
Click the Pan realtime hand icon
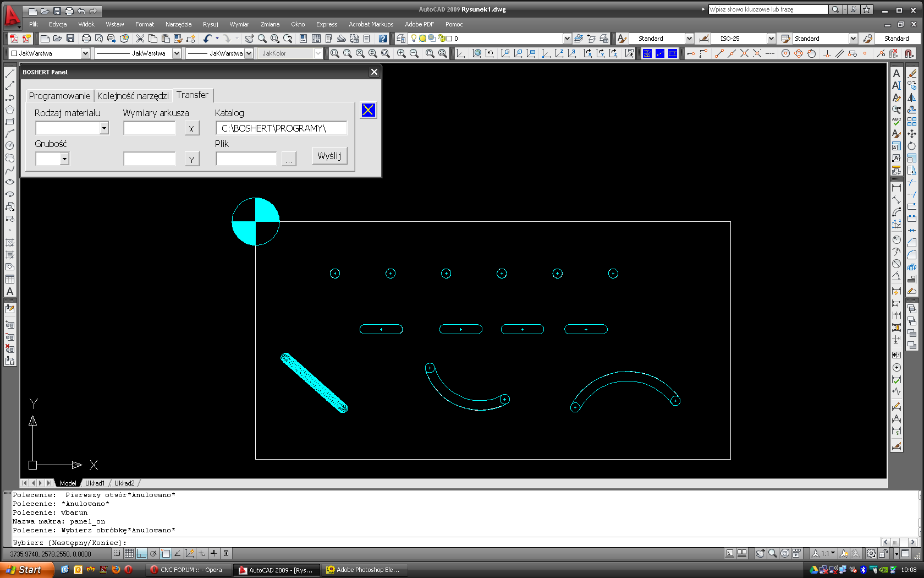coord(249,39)
